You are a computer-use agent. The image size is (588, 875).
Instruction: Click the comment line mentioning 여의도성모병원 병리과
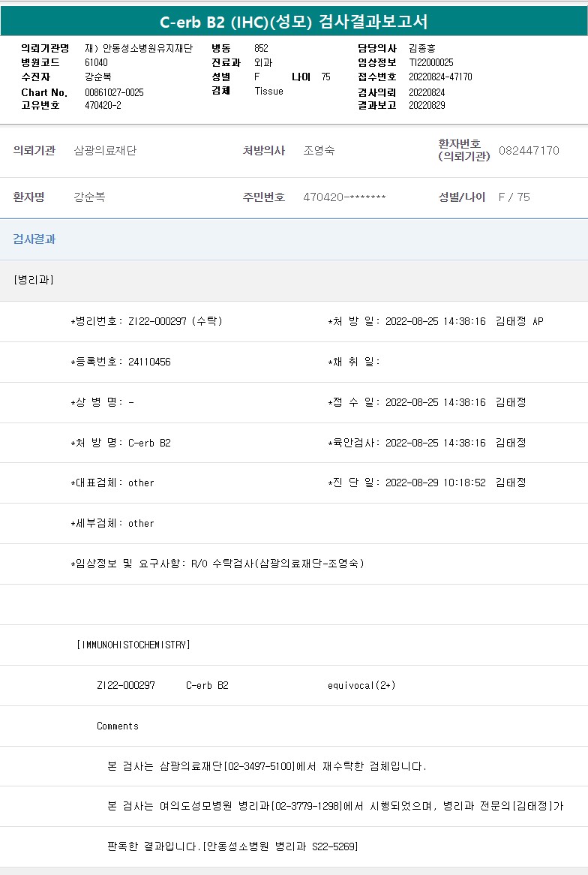pos(335,807)
